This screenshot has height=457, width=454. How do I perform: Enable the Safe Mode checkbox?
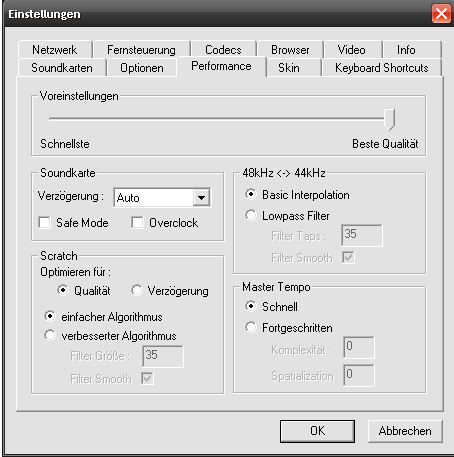(44, 223)
